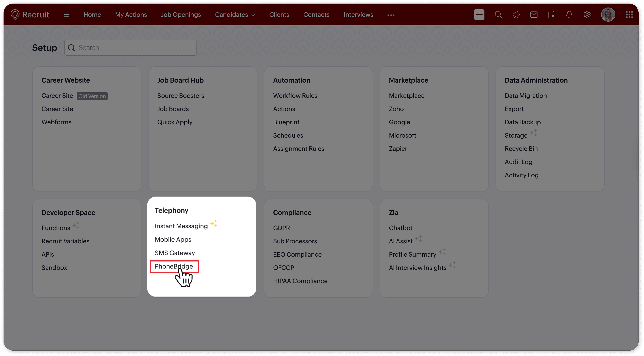644x356 pixels.
Task: Click the Setup search input field
Action: 135,48
